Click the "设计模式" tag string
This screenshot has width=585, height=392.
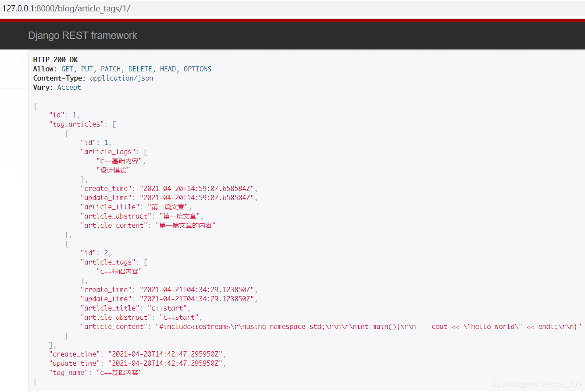pyautogui.click(x=113, y=170)
